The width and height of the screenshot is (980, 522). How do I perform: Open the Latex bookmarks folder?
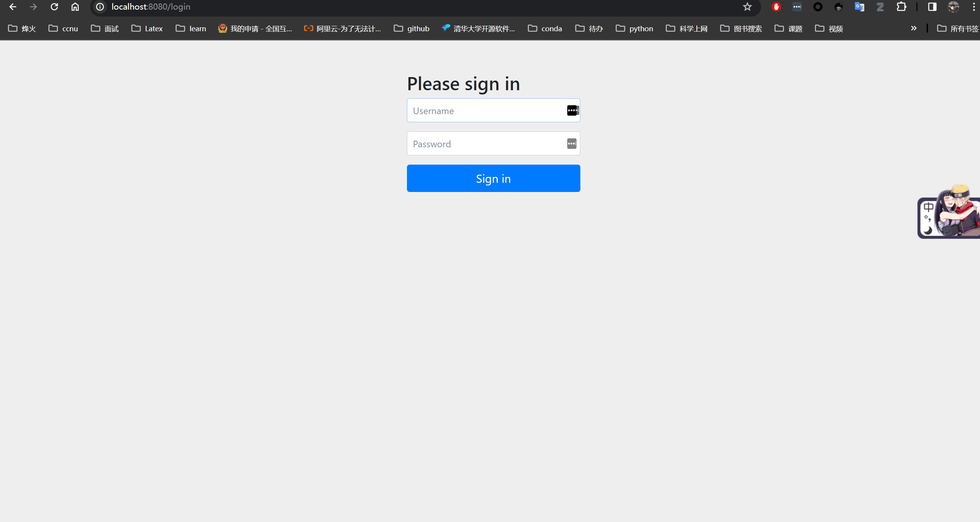(x=147, y=29)
